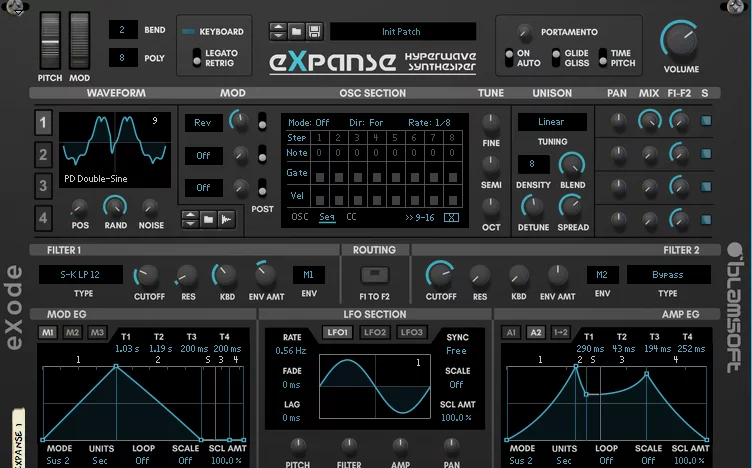The image size is (752, 468).
Task: Click the Init Patch name display
Action: coord(403,32)
